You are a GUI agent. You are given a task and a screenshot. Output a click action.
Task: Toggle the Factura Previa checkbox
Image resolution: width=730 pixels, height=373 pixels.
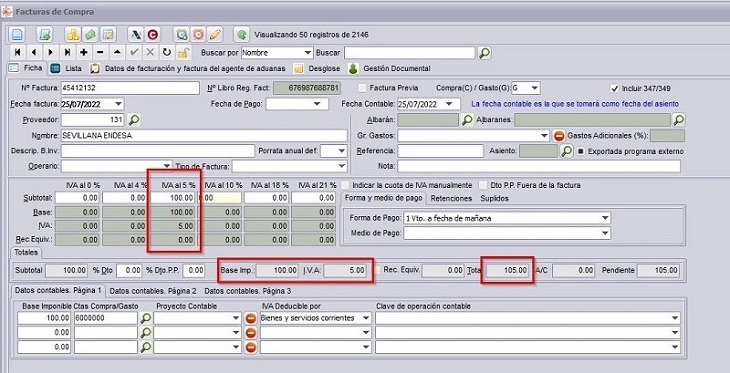[x=362, y=88]
